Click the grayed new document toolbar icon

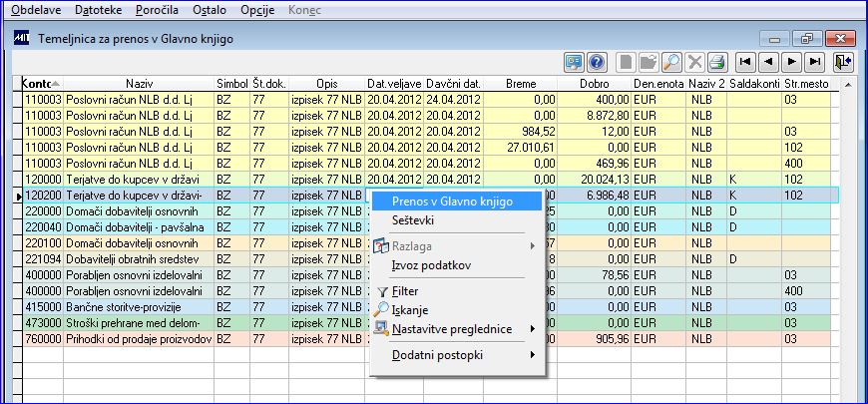point(626,62)
